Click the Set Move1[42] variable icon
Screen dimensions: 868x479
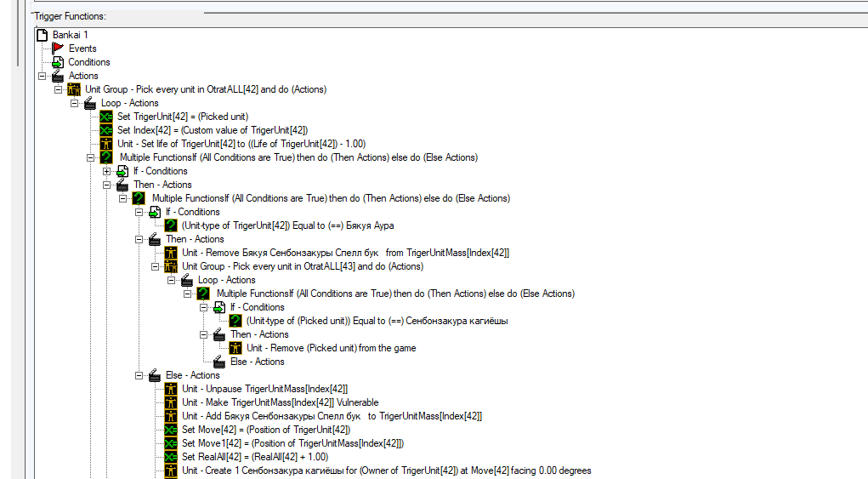pyautogui.click(x=171, y=443)
